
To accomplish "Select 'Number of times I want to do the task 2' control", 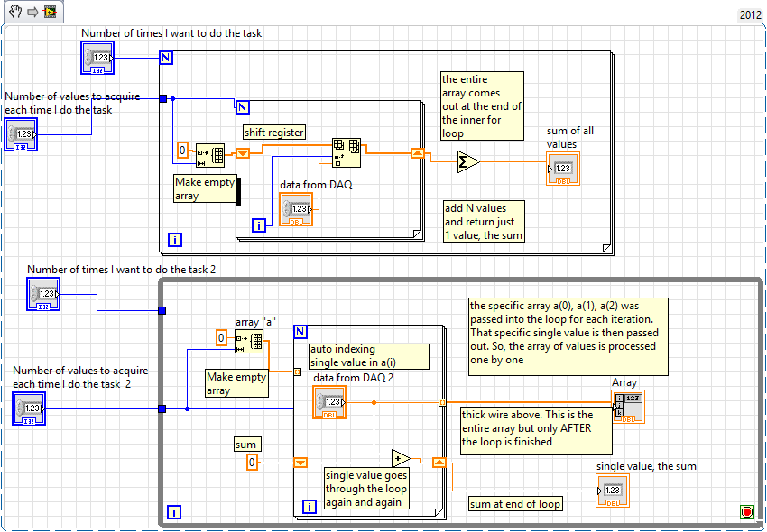I will (x=43, y=294).
